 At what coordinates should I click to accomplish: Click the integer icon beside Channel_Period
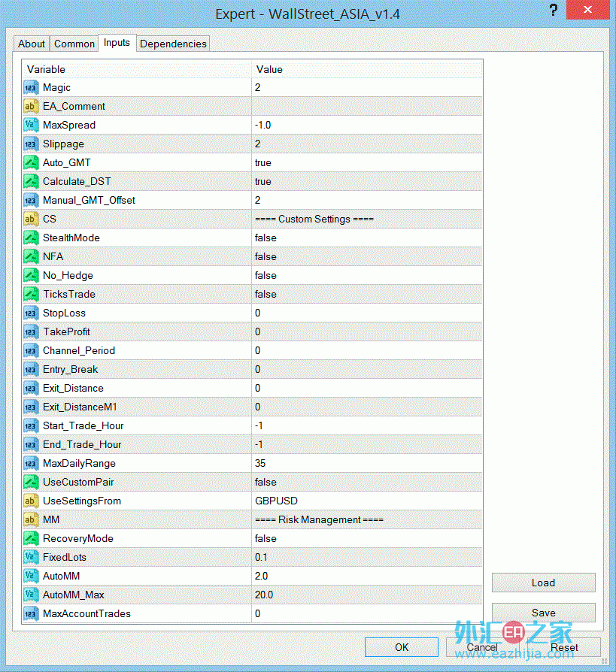click(31, 351)
